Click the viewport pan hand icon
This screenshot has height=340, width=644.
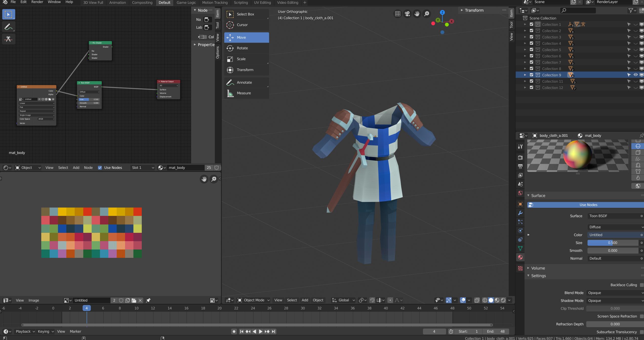click(x=417, y=14)
